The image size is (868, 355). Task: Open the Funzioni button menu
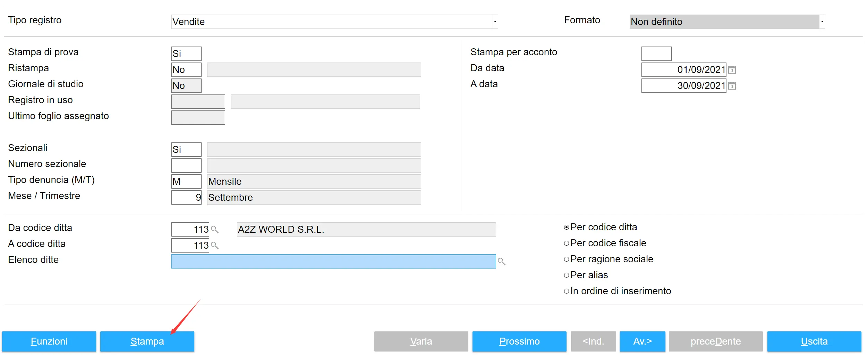49,341
